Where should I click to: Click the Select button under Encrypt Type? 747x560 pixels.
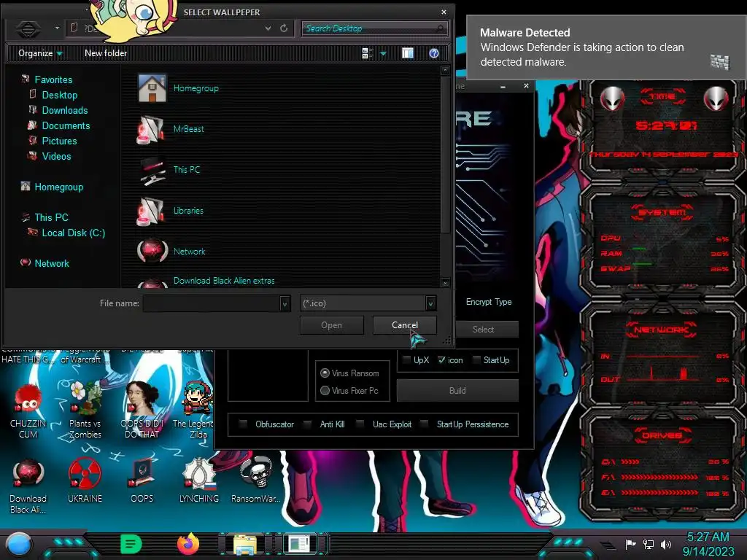click(x=483, y=329)
